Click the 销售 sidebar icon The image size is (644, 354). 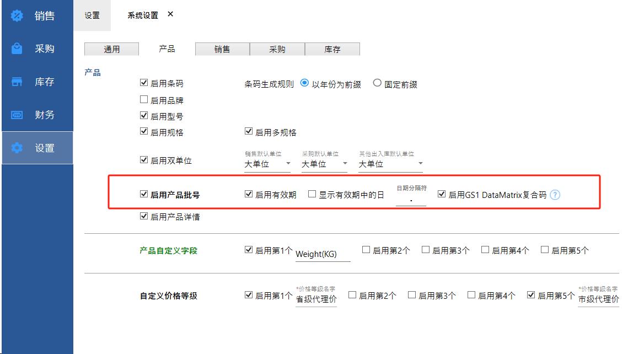17,15
